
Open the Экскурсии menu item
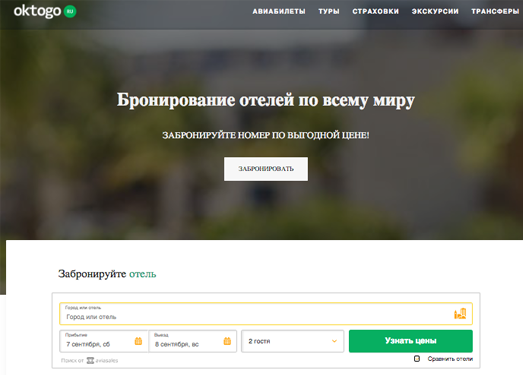[x=435, y=11]
